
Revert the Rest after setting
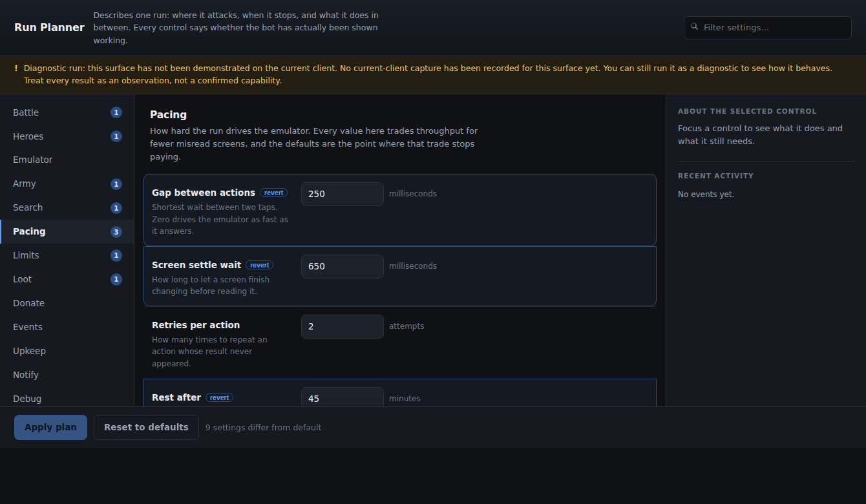pyautogui.click(x=220, y=397)
